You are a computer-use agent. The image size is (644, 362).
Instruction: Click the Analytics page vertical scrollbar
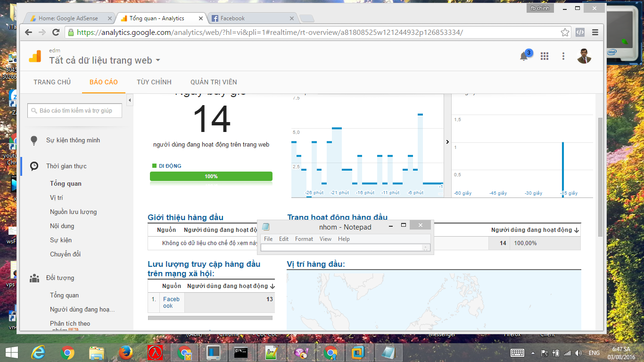600,177
